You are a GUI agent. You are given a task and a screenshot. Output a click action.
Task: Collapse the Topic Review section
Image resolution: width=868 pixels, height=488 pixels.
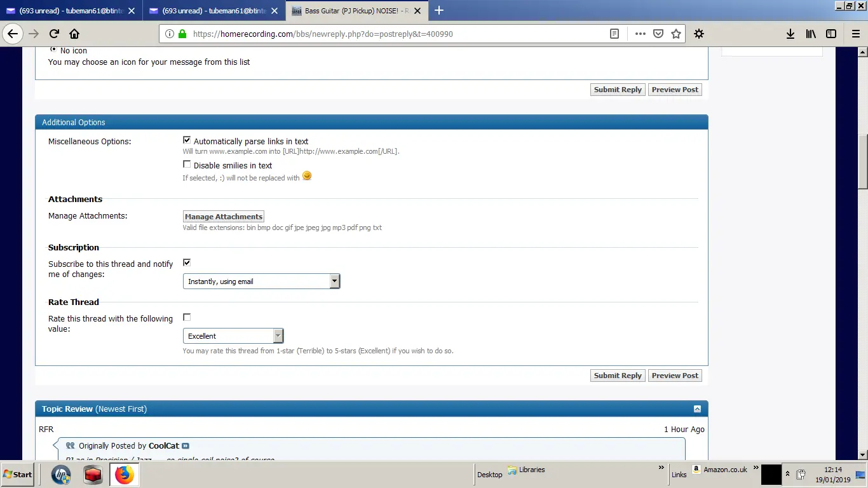(x=697, y=409)
